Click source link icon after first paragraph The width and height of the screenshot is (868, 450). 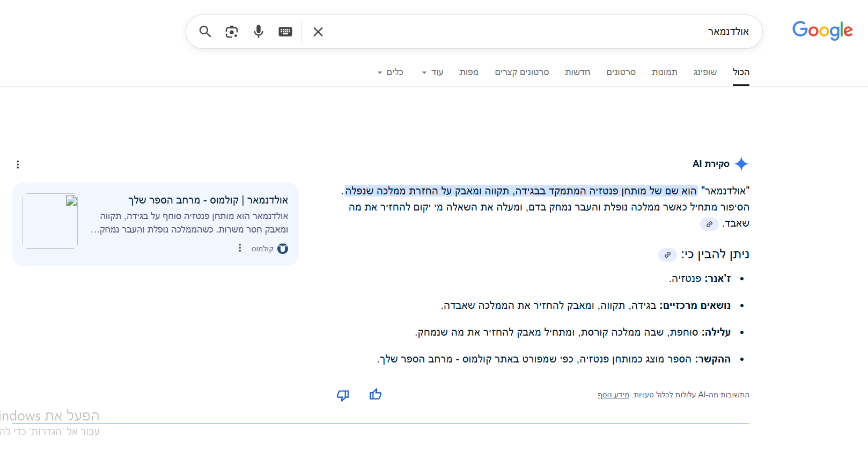[709, 224]
